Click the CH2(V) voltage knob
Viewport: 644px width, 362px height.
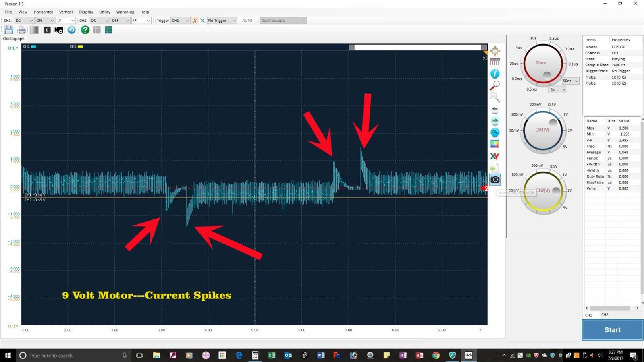pyautogui.click(x=542, y=191)
